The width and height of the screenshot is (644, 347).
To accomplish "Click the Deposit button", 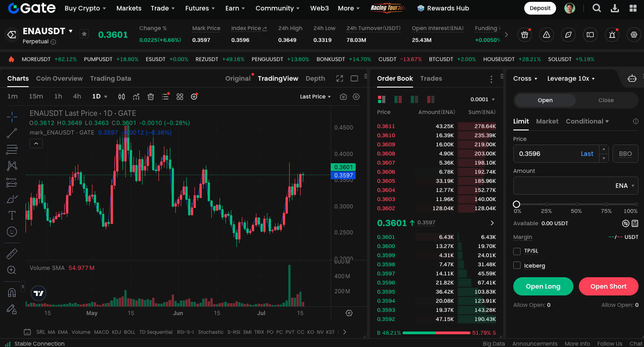I will click(540, 8).
